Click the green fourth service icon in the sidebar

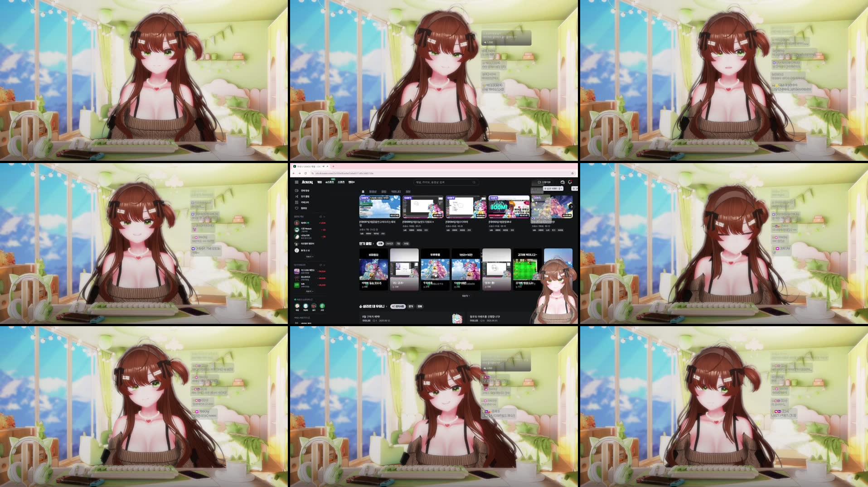(322, 306)
